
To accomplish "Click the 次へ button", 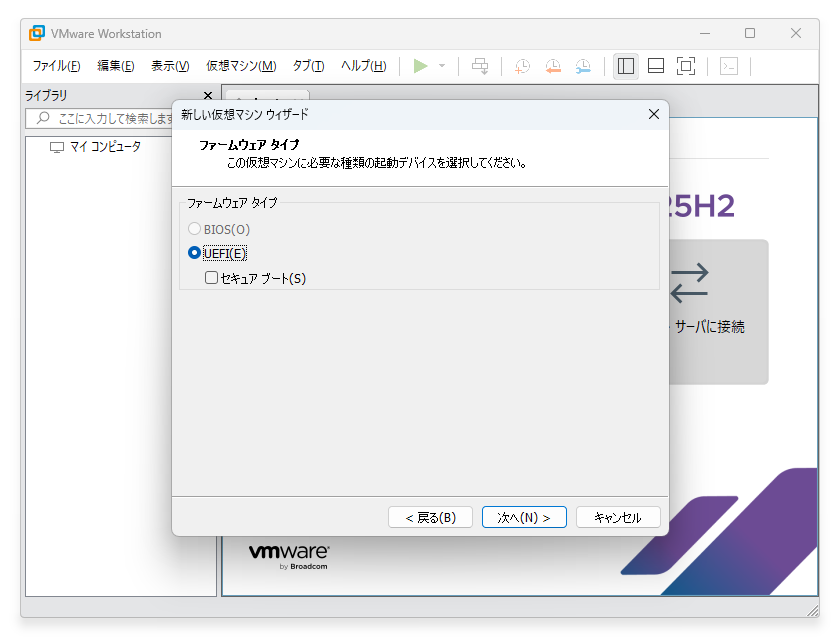I will click(x=524, y=517).
